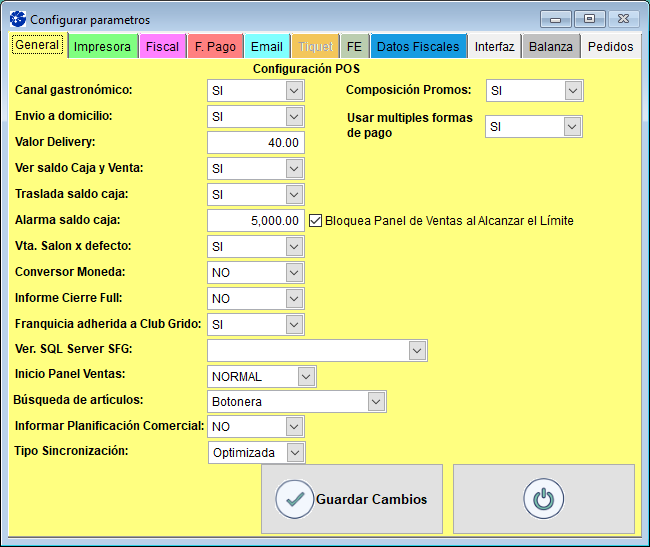650x547 pixels.
Task: Open Tipo Sincronización dropdown
Action: click(x=293, y=453)
